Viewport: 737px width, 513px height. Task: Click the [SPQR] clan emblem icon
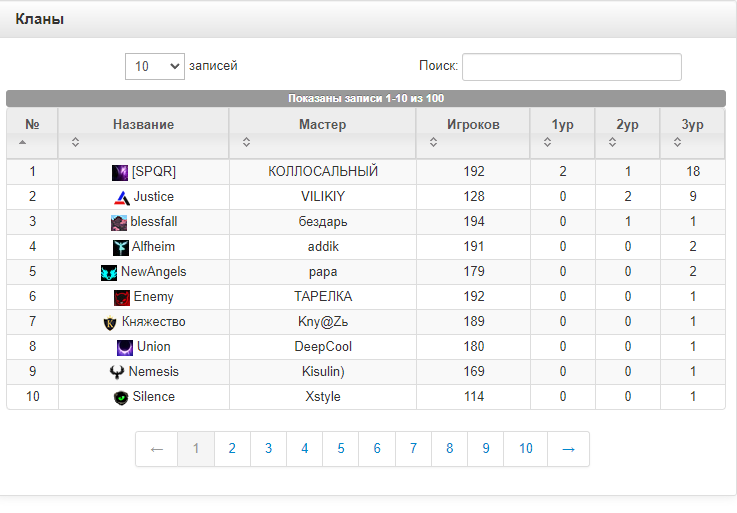coord(120,172)
